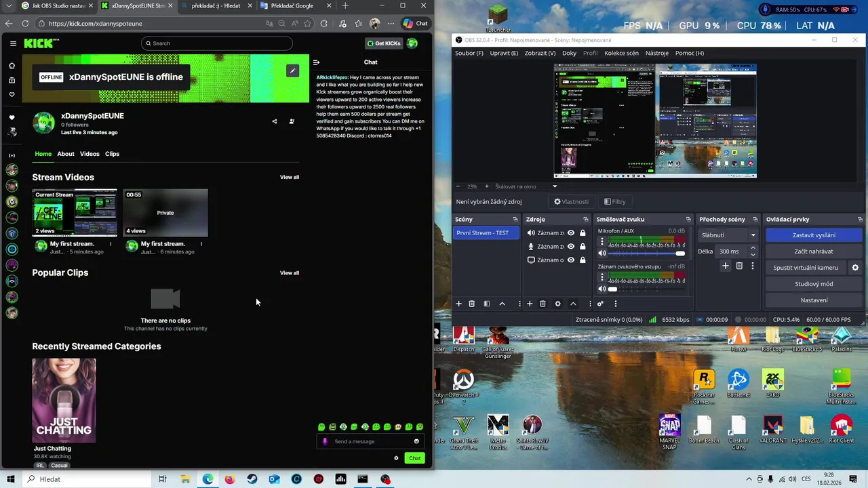Add a new scene in OBS Scény panel
The image size is (868, 488).
point(458,304)
